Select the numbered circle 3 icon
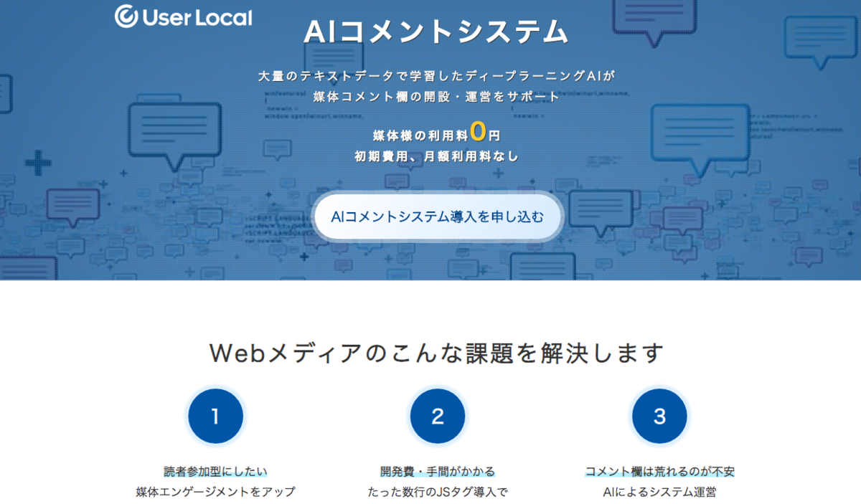The width and height of the screenshot is (861, 504). [659, 416]
